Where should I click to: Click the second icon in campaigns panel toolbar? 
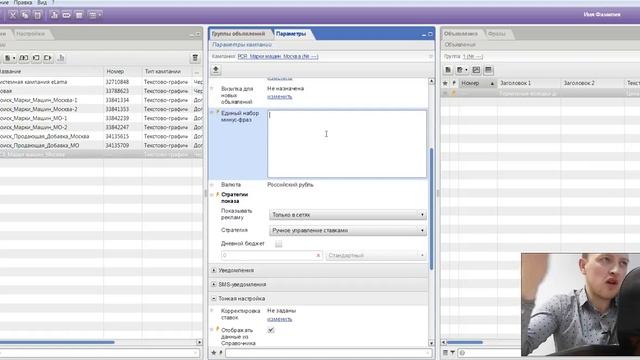point(24,58)
